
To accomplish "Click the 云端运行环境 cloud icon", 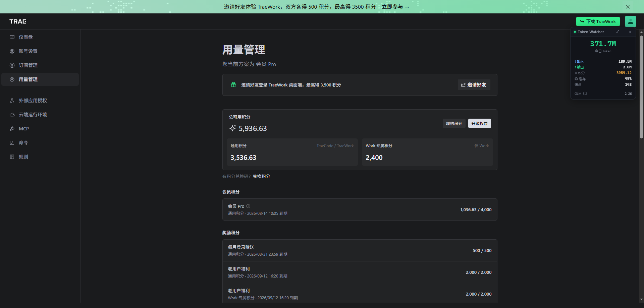I will [x=12, y=115].
